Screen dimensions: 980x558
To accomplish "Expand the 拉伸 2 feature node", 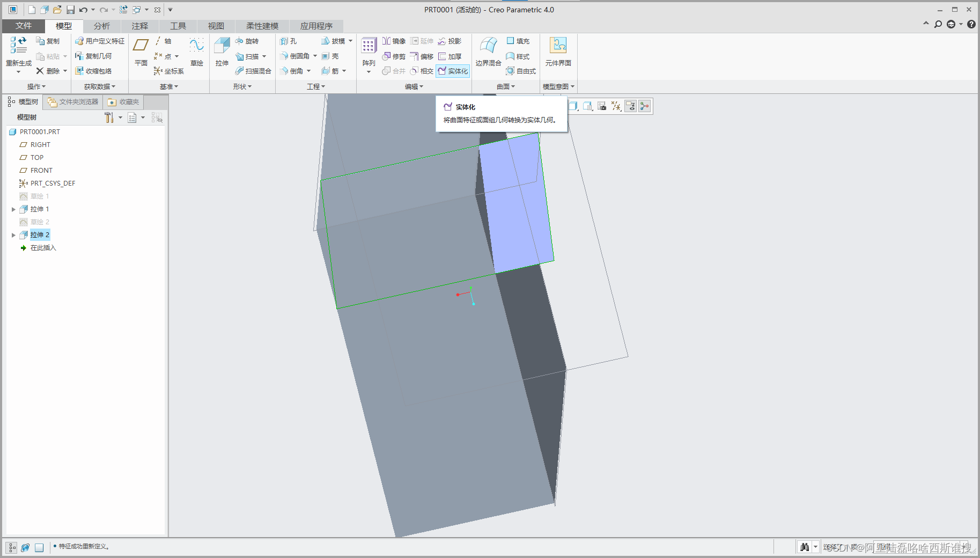I will click(13, 235).
